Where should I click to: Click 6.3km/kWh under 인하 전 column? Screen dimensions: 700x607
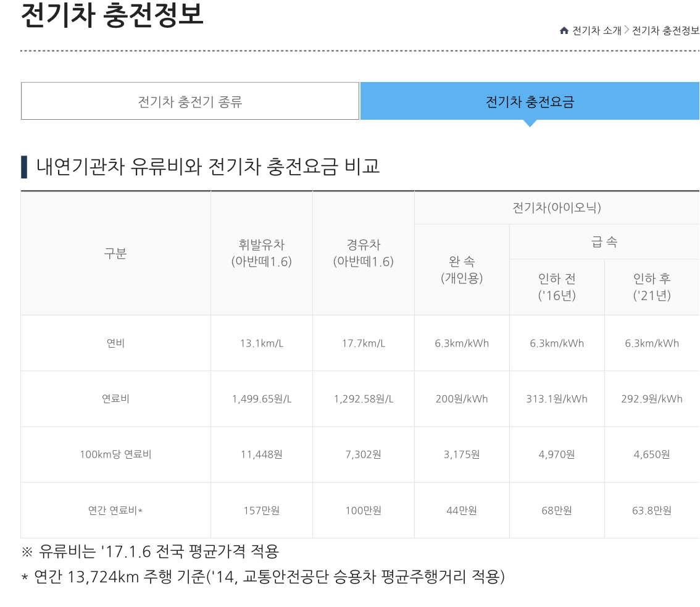(x=557, y=343)
